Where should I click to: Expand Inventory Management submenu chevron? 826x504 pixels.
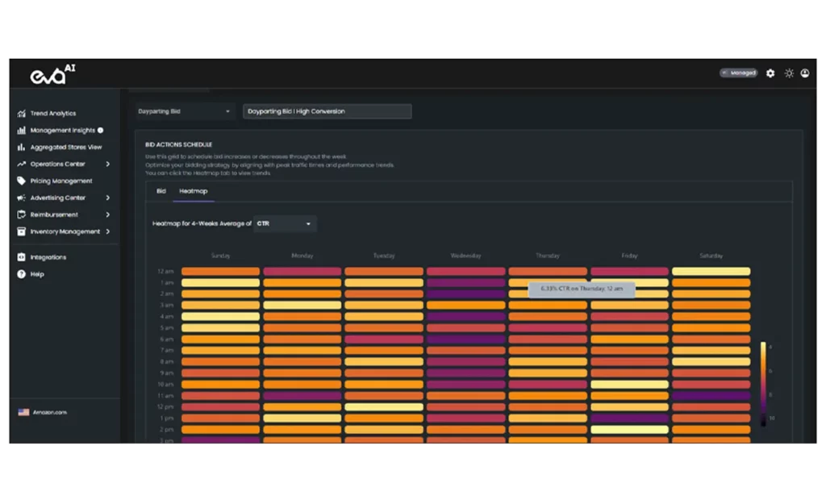(x=108, y=232)
